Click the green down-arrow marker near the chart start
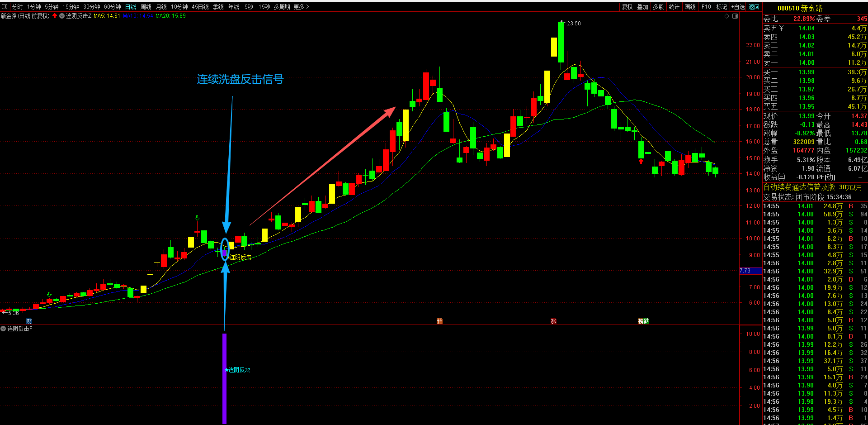Screen dimensions: 868x425 49,294
